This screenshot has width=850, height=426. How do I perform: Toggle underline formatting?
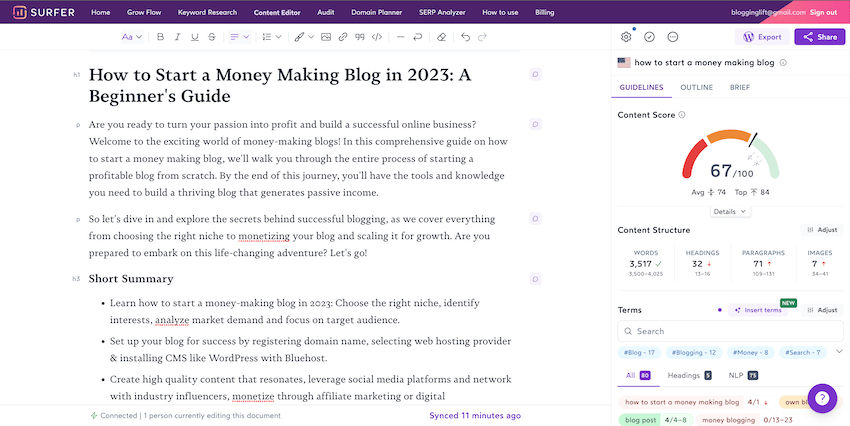click(195, 37)
